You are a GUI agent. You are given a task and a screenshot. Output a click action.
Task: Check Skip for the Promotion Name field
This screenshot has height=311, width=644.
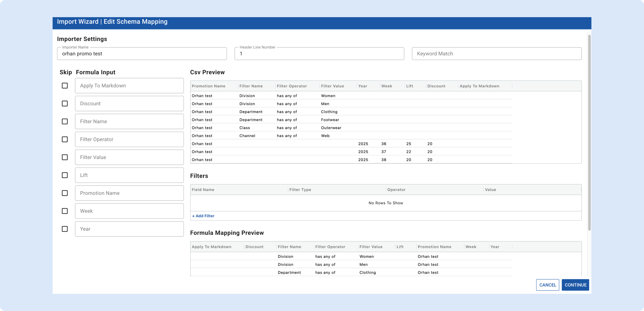(x=65, y=193)
